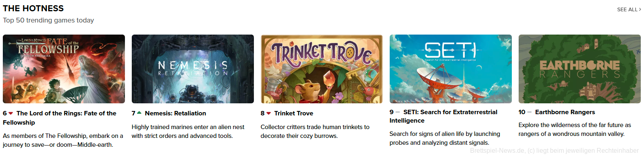
Task: Click the Nemesis description about highly trained marines
Action: point(188,131)
